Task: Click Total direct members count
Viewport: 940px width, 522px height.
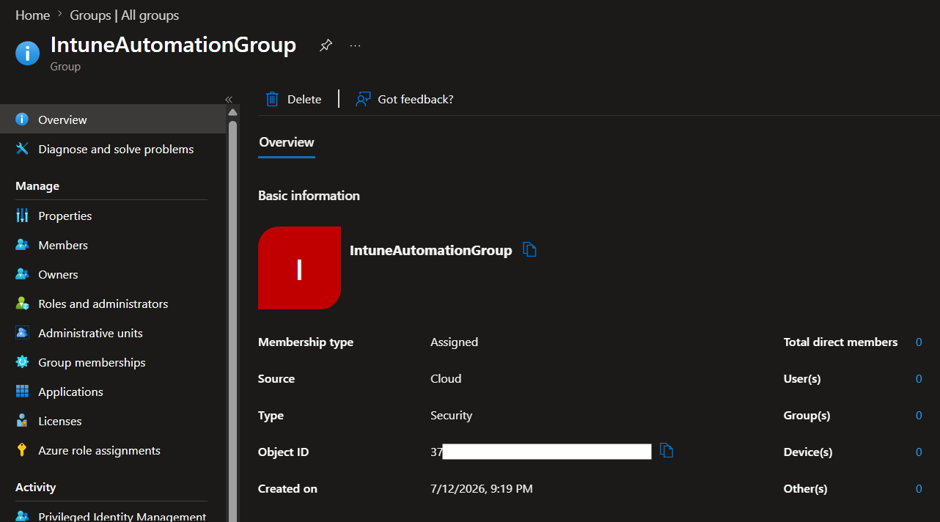Action: [918, 342]
